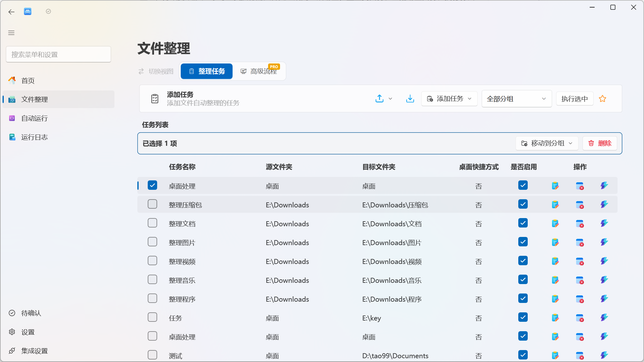Click the red 删除 button
Image resolution: width=644 pixels, height=362 pixels.
[600, 143]
